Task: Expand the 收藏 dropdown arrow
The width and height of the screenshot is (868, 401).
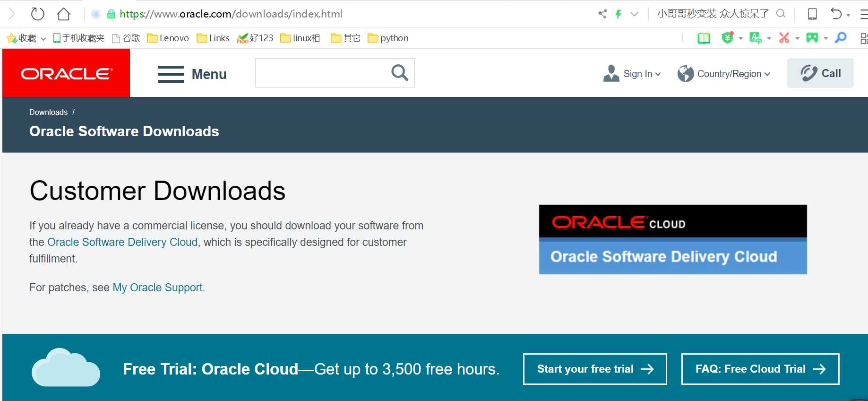Action: [43, 39]
